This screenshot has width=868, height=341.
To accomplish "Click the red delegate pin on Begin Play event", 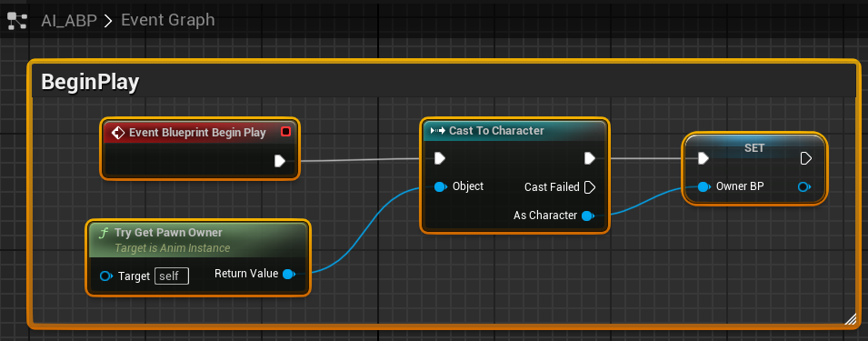I will coord(285,132).
